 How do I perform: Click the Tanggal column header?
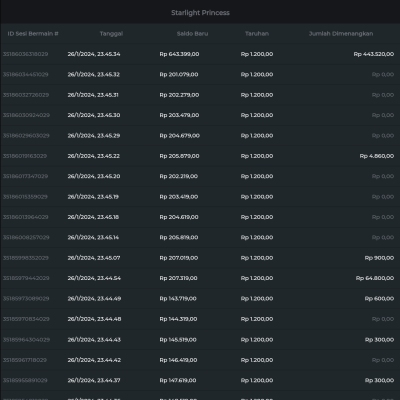point(111,34)
